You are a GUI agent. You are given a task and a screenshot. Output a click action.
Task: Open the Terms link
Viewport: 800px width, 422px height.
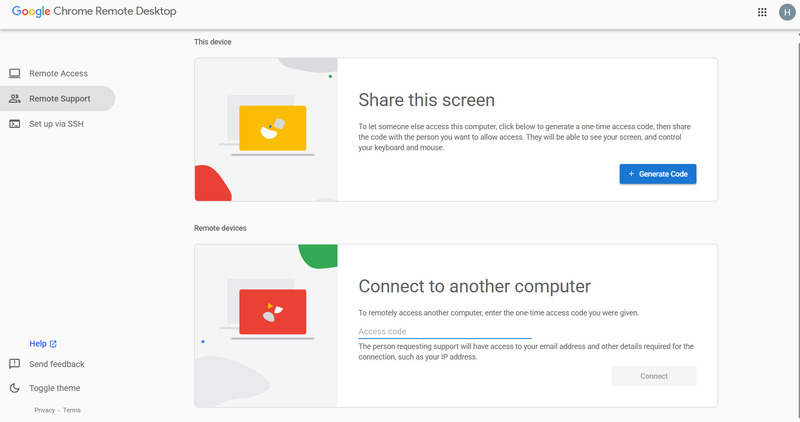(72, 410)
